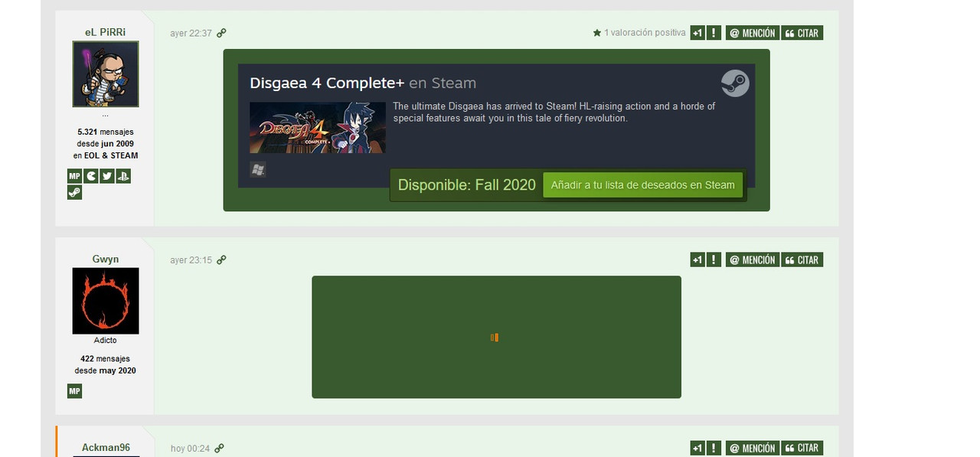Give +1 to eL PiRRi's post
Image resolution: width=980 pixels, height=457 pixels.
pos(697,33)
